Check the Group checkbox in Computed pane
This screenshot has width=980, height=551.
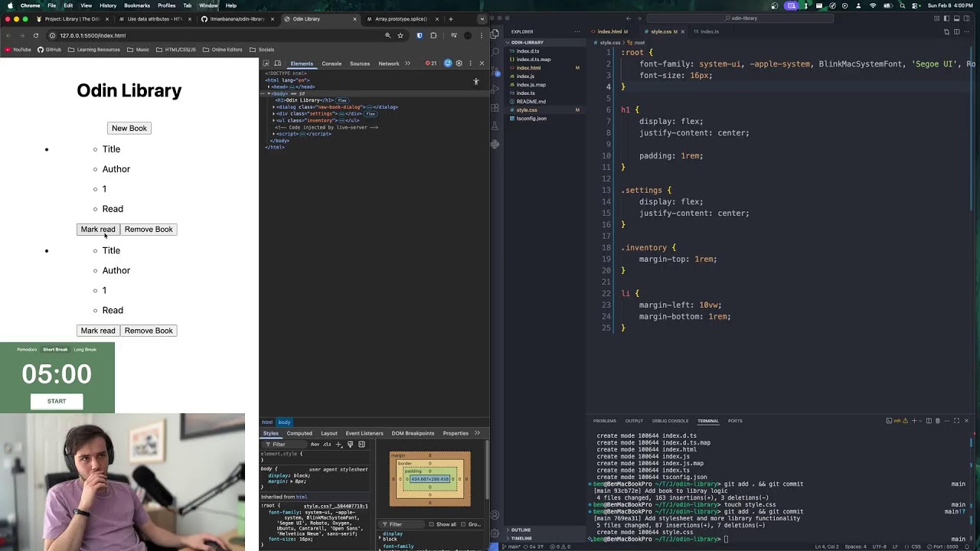tap(463, 524)
